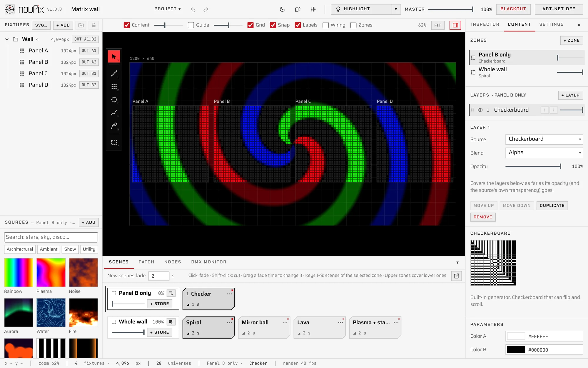Uncheck the Content checkbox
The height and width of the screenshot is (368, 588).
pyautogui.click(x=127, y=25)
